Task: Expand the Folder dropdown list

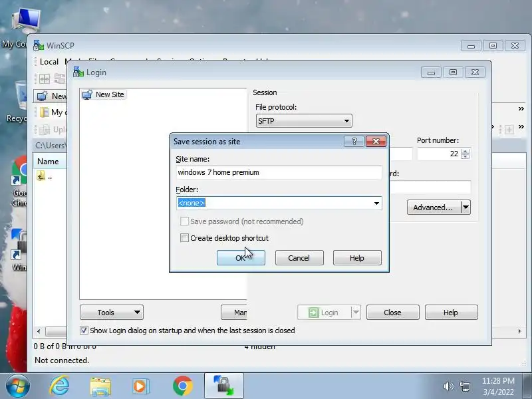Action: coord(376,203)
